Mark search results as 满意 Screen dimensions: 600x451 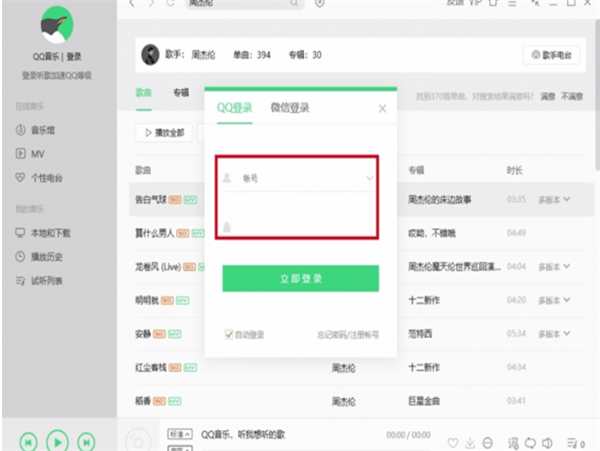(548, 96)
